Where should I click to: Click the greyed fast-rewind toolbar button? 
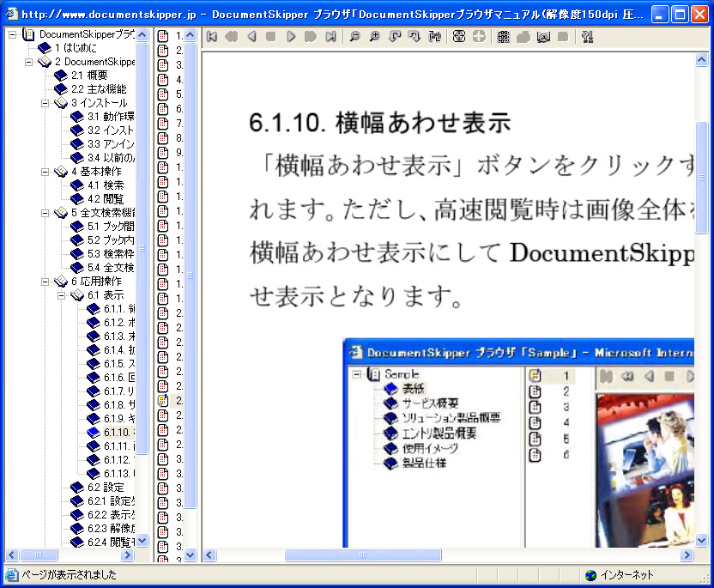coord(232,36)
